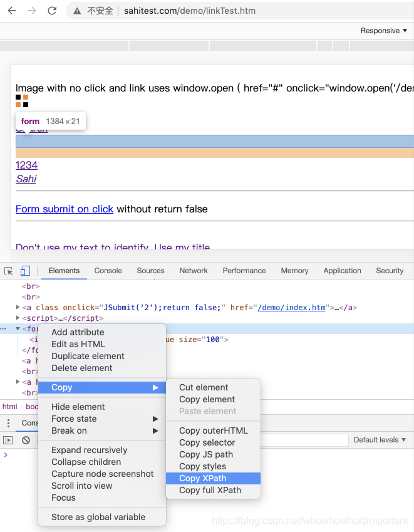The height and width of the screenshot is (532, 414).
Task: Open the Default levels dropdown
Action: pos(379,440)
